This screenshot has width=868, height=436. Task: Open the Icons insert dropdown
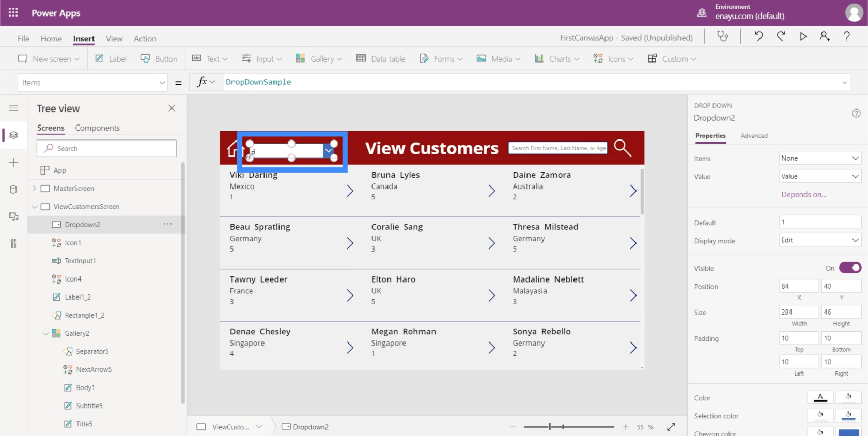point(613,59)
